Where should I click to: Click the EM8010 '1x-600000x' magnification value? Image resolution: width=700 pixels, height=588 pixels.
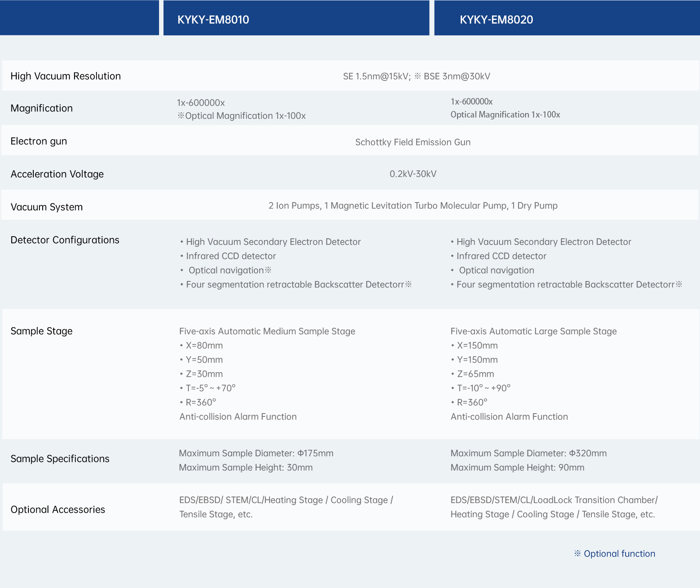point(201,102)
